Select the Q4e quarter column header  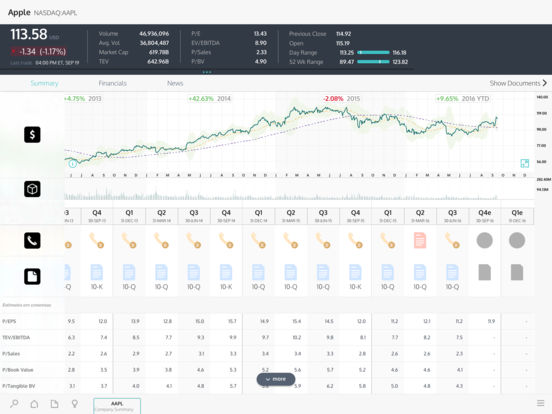(484, 215)
